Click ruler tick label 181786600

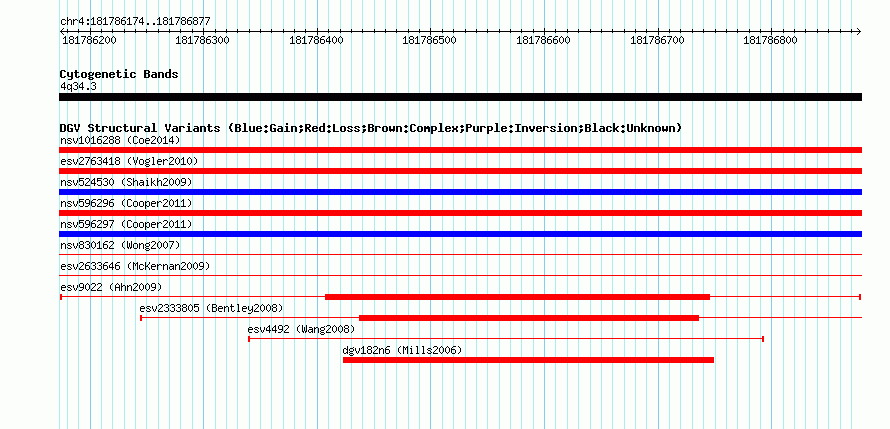click(x=543, y=40)
